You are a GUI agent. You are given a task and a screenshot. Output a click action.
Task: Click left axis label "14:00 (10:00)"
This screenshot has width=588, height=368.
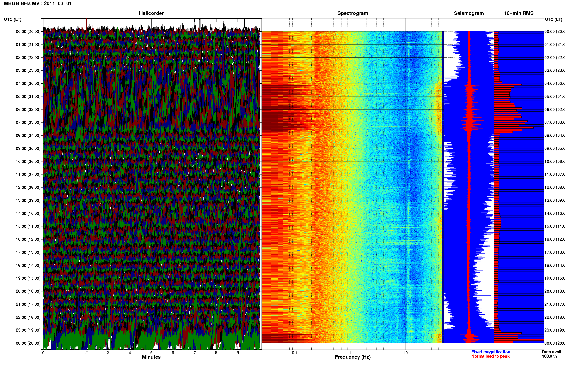click(x=28, y=213)
